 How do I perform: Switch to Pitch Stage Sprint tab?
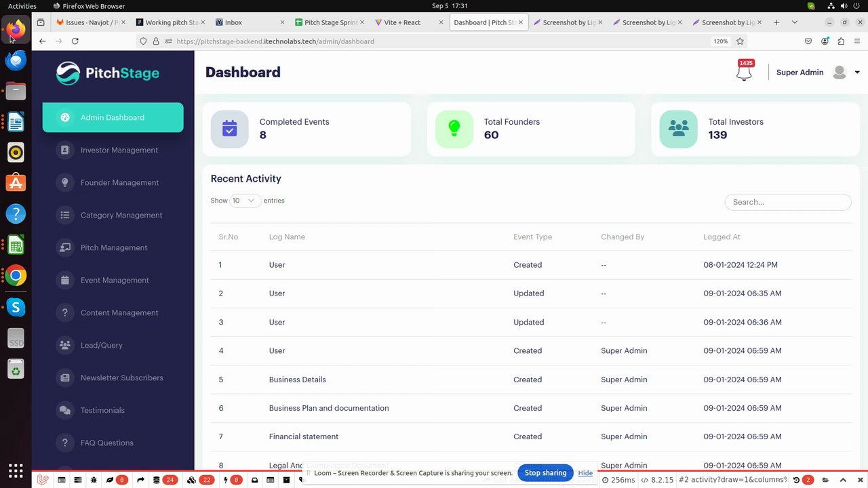329,22
